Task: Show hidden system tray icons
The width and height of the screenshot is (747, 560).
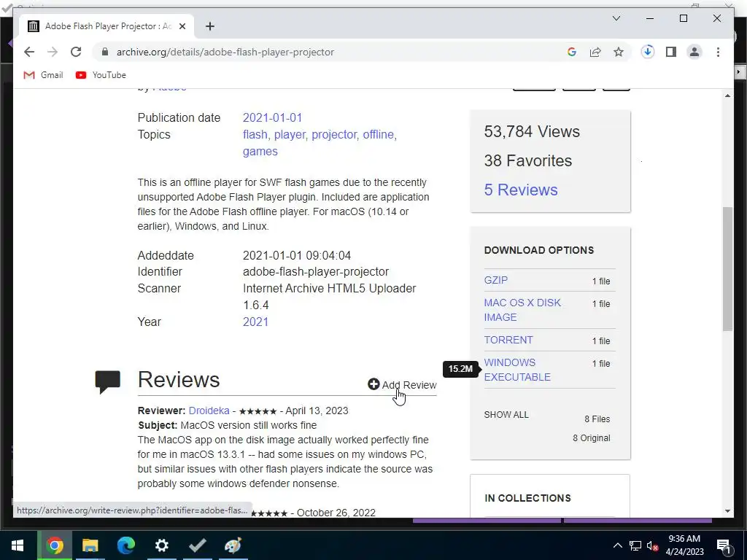Action: point(617,545)
